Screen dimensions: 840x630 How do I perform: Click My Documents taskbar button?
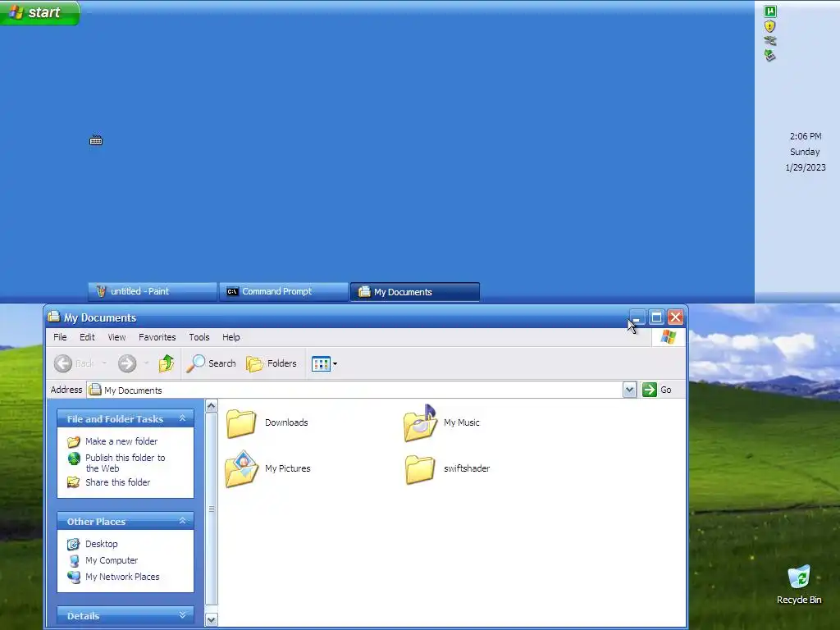tap(415, 292)
